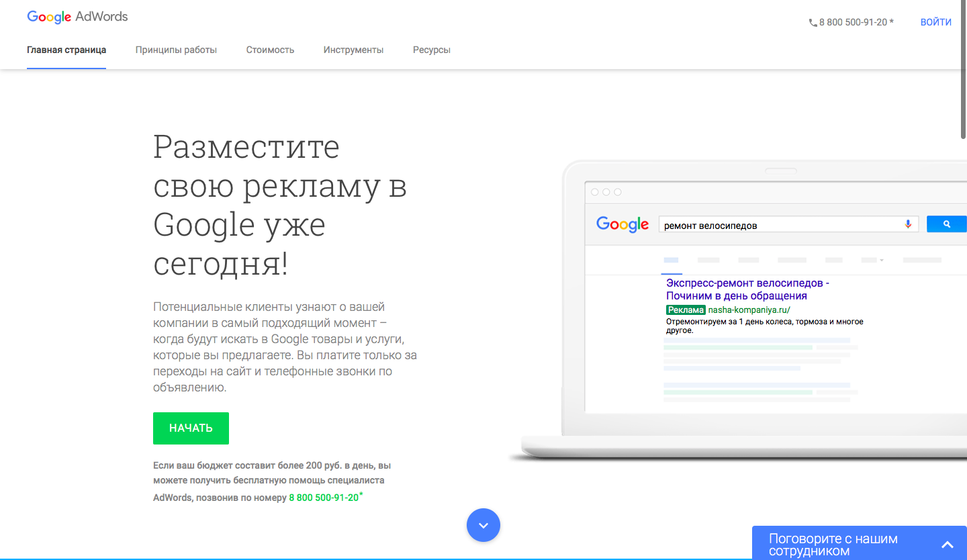Go to the Ресурсы tab
967x560 pixels.
point(432,50)
